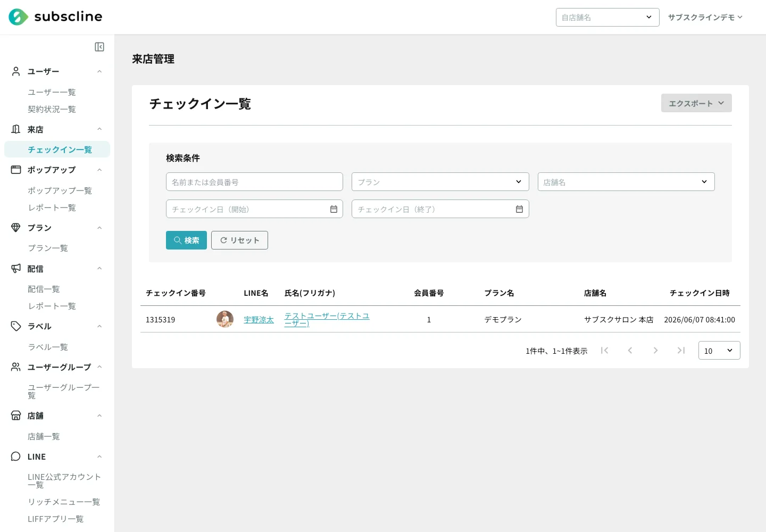The image size is (766, 532).
Task: Click the 名前または会員番号 search field
Action: tap(254, 182)
